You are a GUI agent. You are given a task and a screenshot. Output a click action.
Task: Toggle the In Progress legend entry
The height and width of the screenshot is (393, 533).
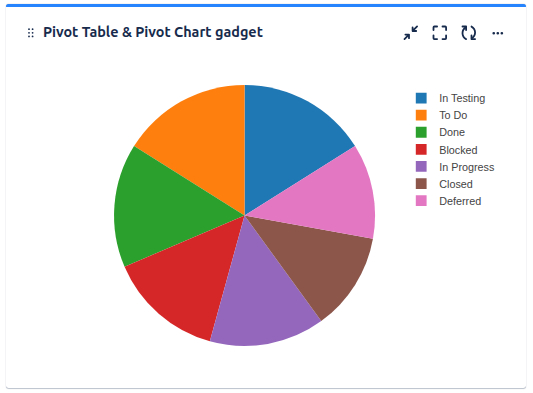coord(466,167)
